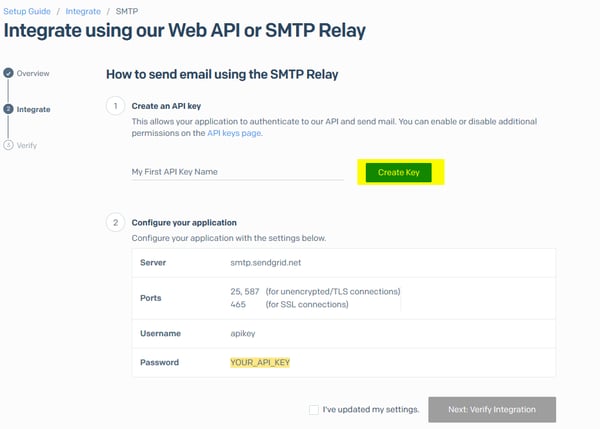Click the 465 SSL port value
This screenshot has width=600, height=429.
[238, 304]
